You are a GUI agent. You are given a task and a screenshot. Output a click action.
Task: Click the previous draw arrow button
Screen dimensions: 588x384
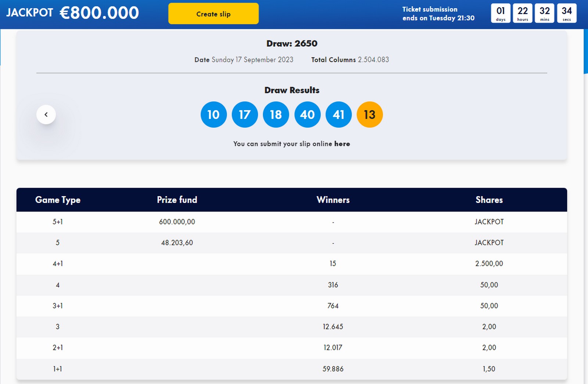46,115
